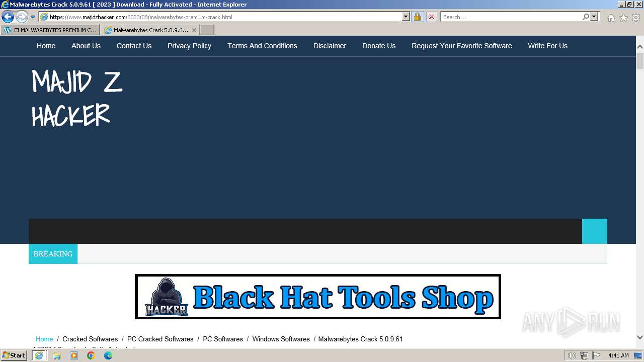Screen dimensions: 644x362
Task: Go back with the browser Back arrow
Action: pos(8,17)
